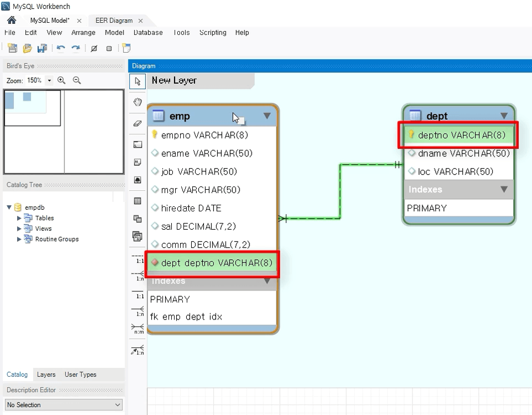This screenshot has width=532, height=415.
Task: Open the View menu
Action: [54, 33]
